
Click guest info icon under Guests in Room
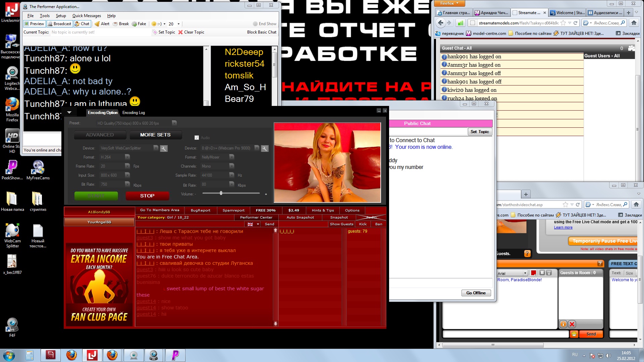(563, 324)
